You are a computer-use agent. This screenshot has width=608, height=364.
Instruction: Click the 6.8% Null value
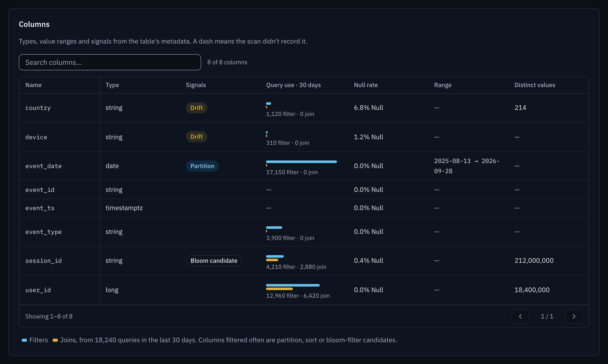pos(369,108)
